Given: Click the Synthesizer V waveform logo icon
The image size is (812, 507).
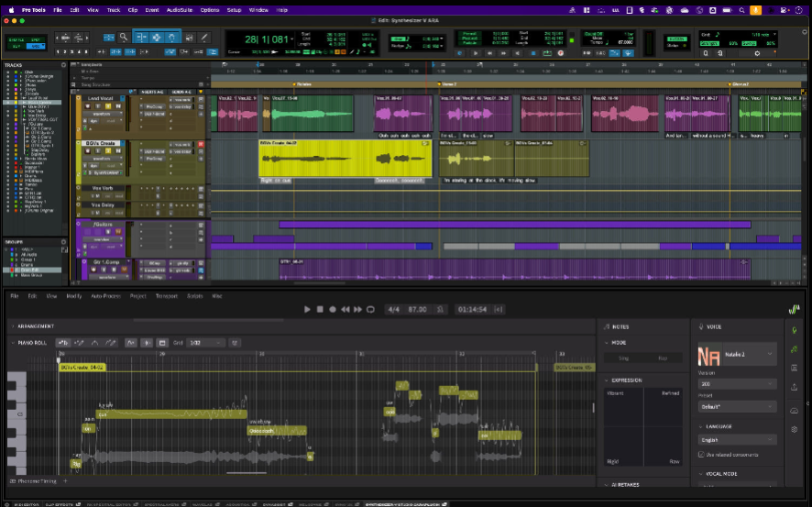Looking at the screenshot, I should (794, 309).
